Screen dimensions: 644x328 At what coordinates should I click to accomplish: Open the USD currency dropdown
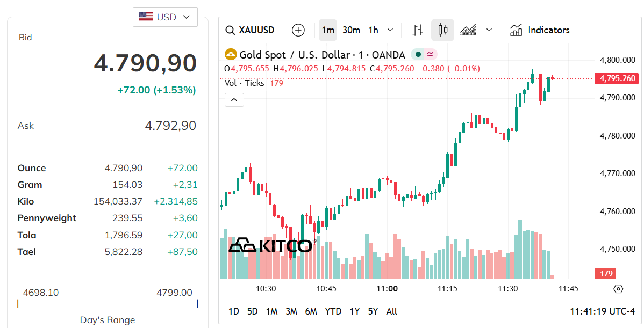(165, 17)
